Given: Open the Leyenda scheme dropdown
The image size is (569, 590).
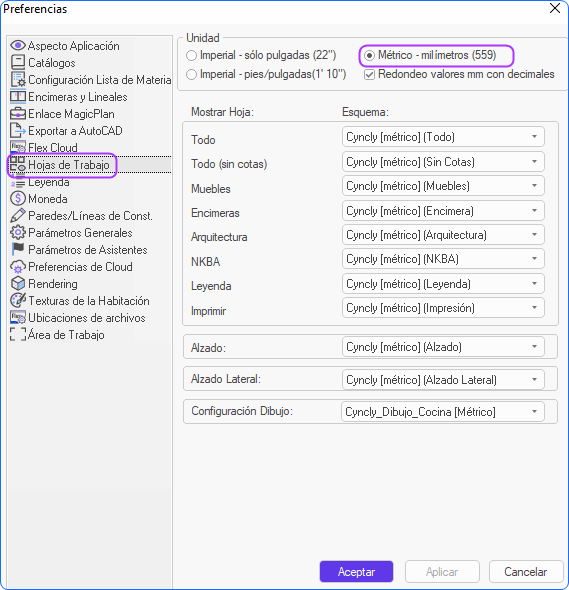Looking at the screenshot, I should coord(443,284).
